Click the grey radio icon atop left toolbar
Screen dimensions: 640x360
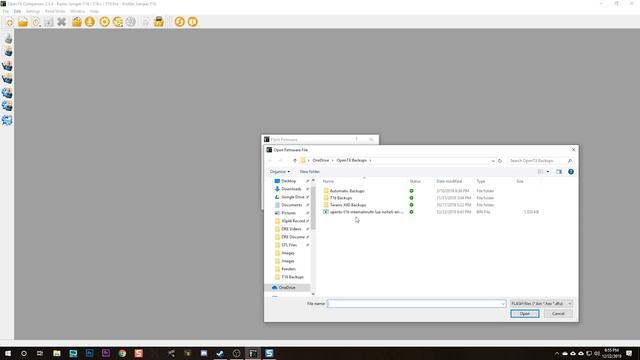pyautogui.click(x=8, y=39)
